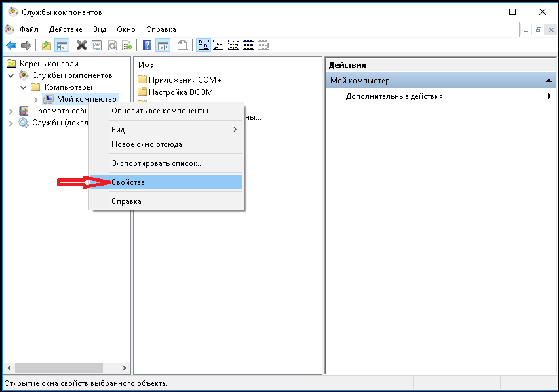Click the red X Delete toolbar icon

click(81, 45)
